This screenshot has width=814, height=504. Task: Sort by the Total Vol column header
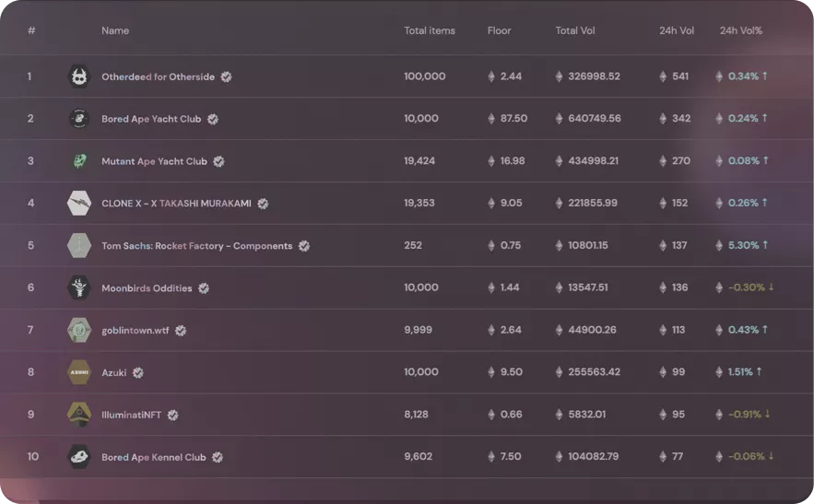574,30
